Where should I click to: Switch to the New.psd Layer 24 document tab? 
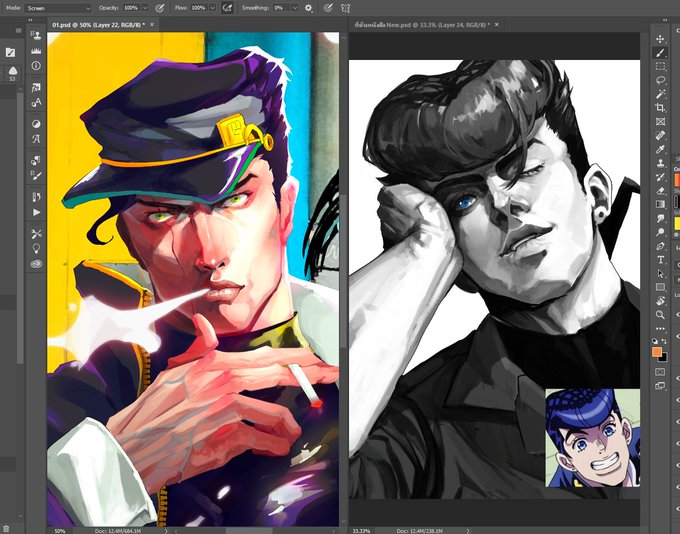(422, 25)
